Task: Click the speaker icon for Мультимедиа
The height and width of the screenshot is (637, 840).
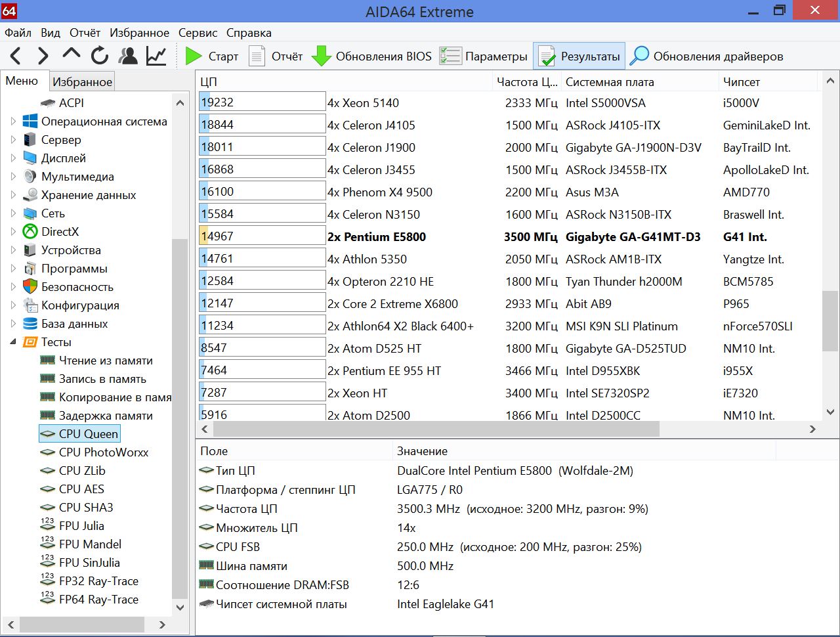Action: [30, 177]
